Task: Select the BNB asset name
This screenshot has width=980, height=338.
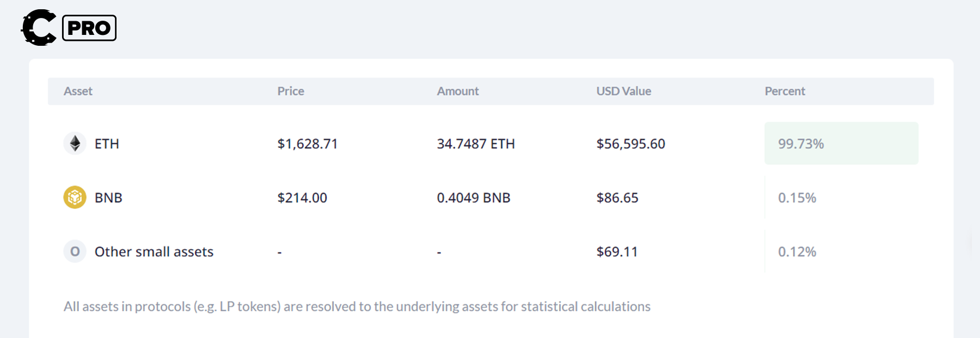Action: (108, 198)
